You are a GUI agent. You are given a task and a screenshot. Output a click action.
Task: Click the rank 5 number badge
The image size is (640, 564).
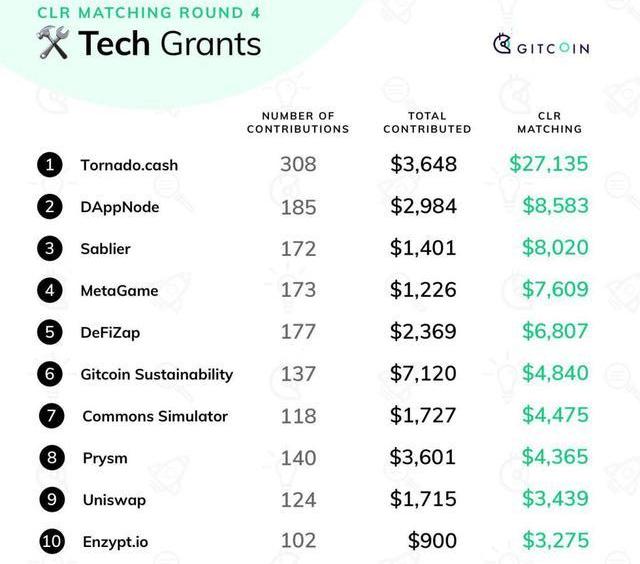50,332
